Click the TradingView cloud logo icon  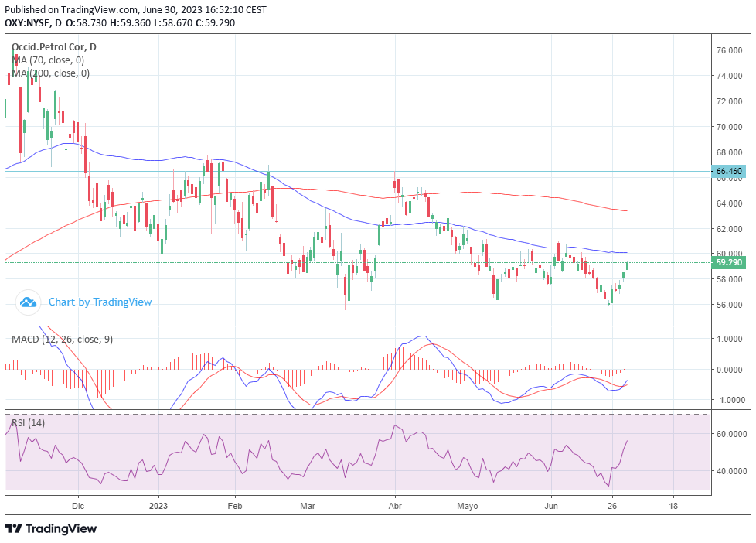(x=28, y=302)
